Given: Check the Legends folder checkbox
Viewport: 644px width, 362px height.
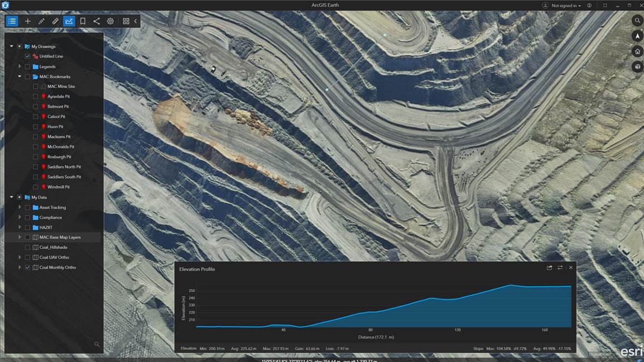Looking at the screenshot, I should coord(27,66).
